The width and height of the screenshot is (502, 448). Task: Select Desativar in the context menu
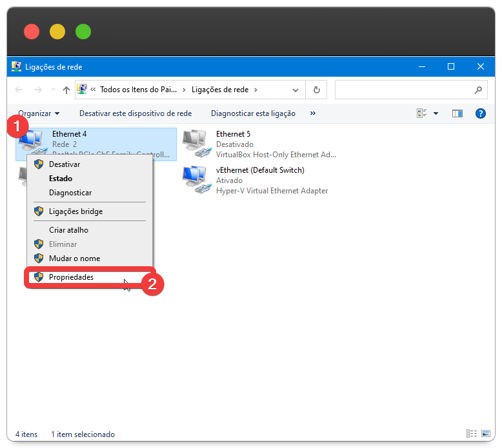click(65, 164)
